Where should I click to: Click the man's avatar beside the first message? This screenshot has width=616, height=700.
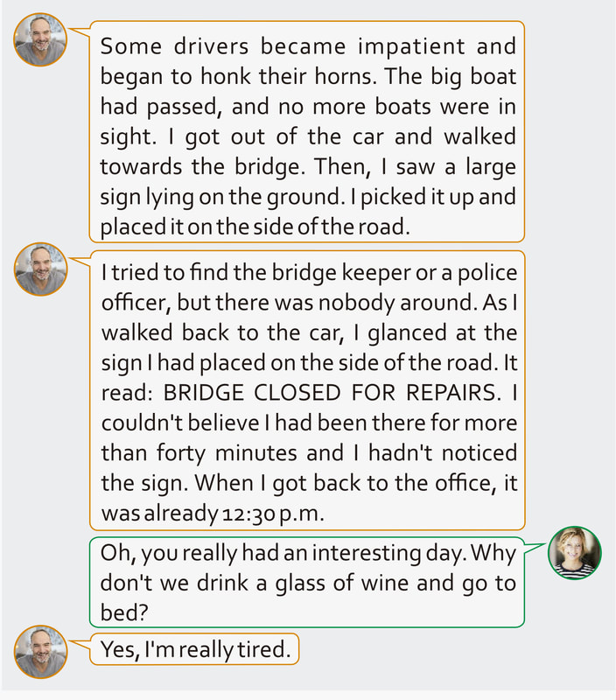[x=40, y=40]
